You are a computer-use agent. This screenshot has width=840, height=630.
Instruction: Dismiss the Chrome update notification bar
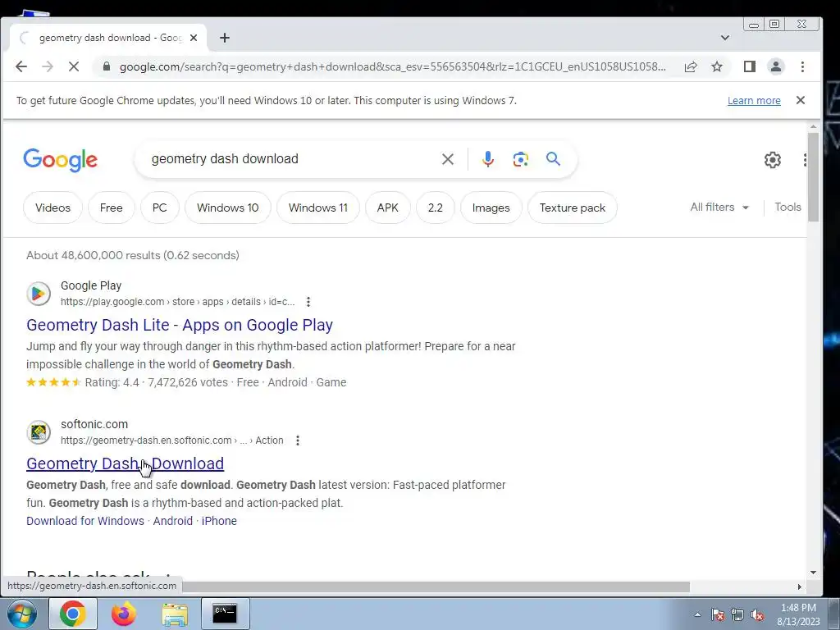click(x=801, y=100)
